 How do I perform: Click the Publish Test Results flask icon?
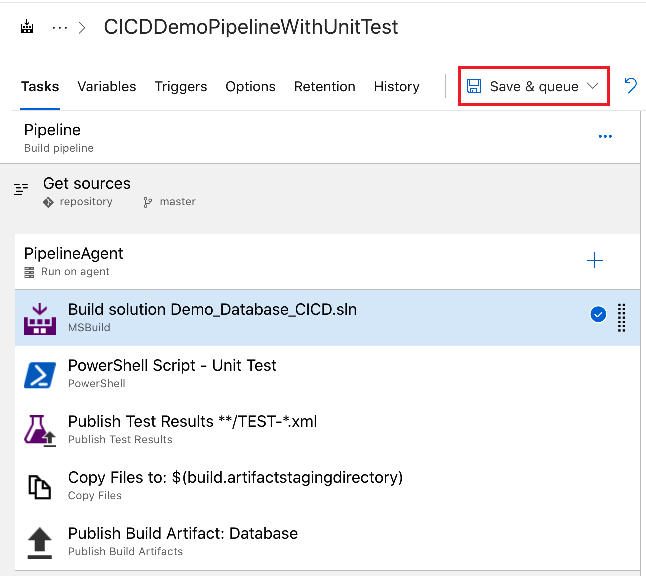[40, 430]
